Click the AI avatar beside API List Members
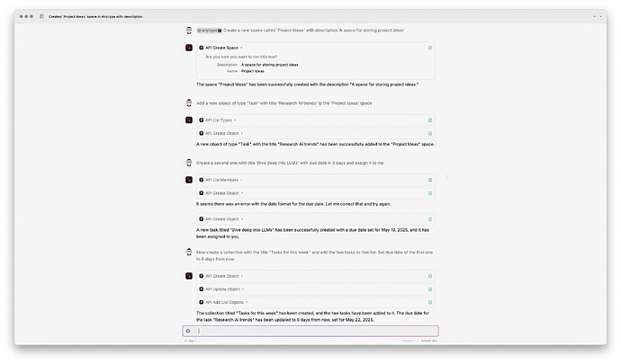This screenshot has height=364, width=621. point(189,180)
